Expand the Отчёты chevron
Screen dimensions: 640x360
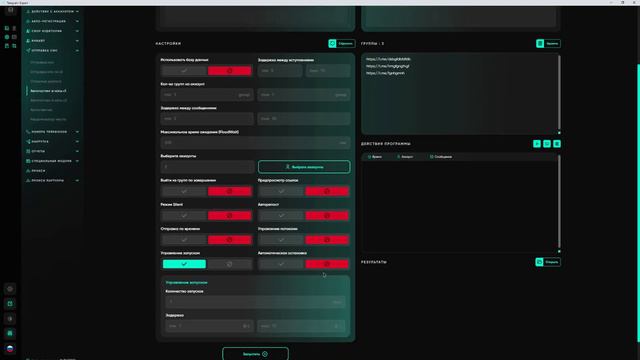click(77, 151)
